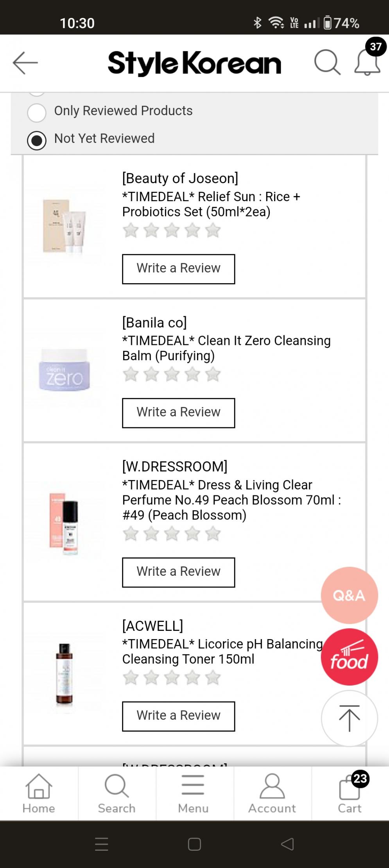The width and height of the screenshot is (389, 868).
Task: Open notifications bell icon
Action: [x=367, y=63]
